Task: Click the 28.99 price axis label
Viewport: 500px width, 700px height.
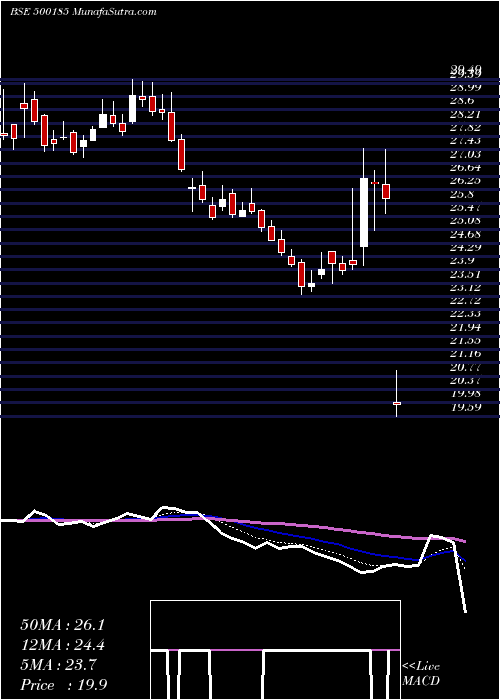Action: (466, 88)
